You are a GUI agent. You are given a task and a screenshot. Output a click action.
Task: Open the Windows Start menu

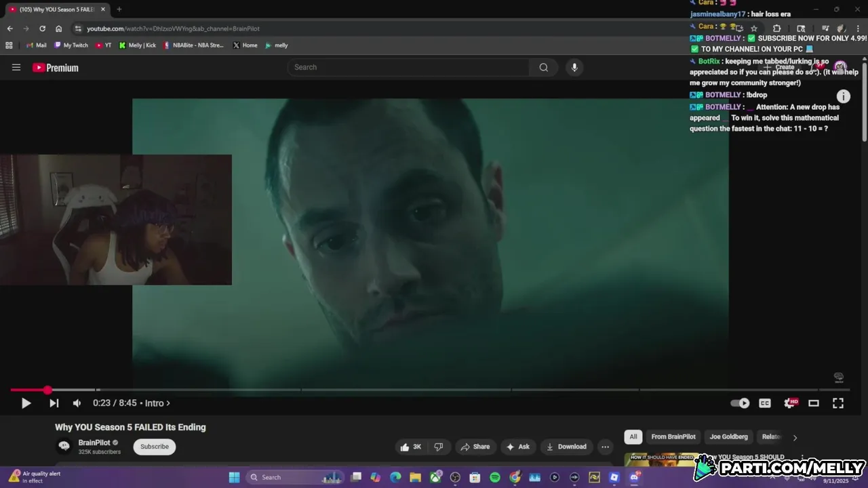pyautogui.click(x=234, y=477)
